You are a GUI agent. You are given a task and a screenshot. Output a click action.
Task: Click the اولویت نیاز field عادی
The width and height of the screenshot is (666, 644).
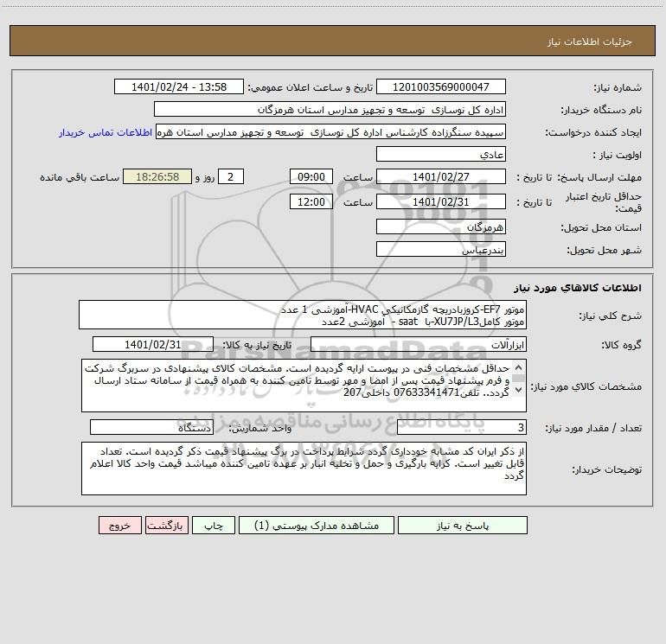(x=441, y=154)
